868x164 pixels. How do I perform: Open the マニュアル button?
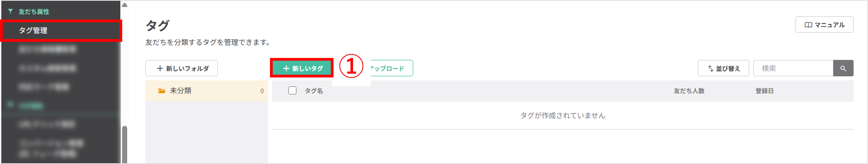[824, 25]
